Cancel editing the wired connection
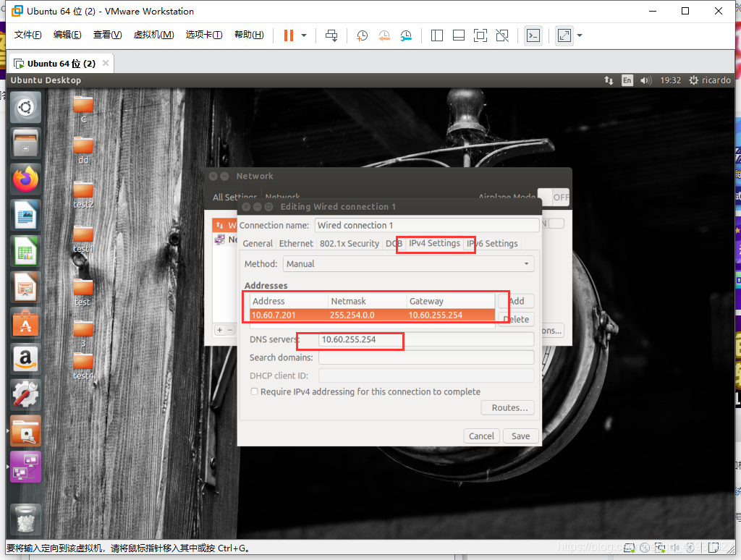Viewport: 741px width, 560px height. click(x=481, y=436)
